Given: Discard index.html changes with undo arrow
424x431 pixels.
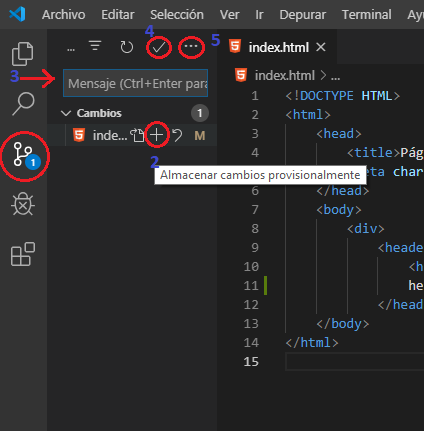Looking at the screenshot, I should (x=177, y=135).
